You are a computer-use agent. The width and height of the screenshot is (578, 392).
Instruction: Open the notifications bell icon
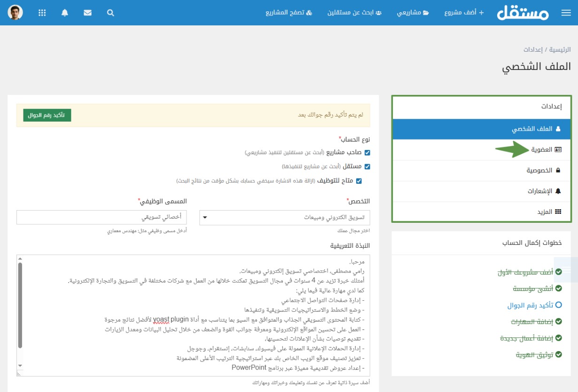tap(65, 13)
